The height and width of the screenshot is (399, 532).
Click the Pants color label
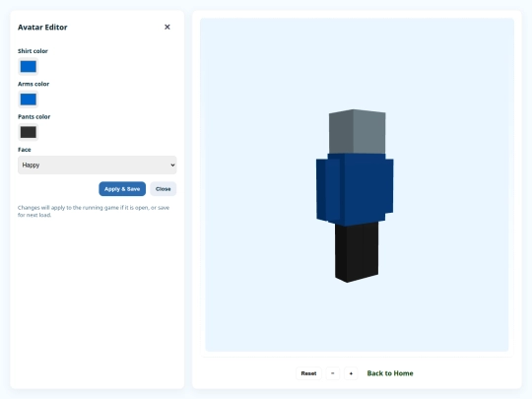click(x=33, y=116)
